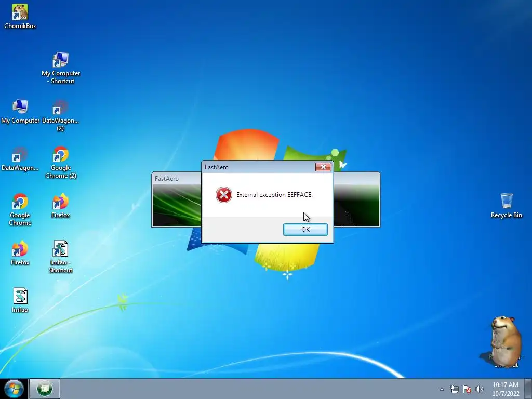
Task: Show hidden system tray icons
Action: point(442,389)
